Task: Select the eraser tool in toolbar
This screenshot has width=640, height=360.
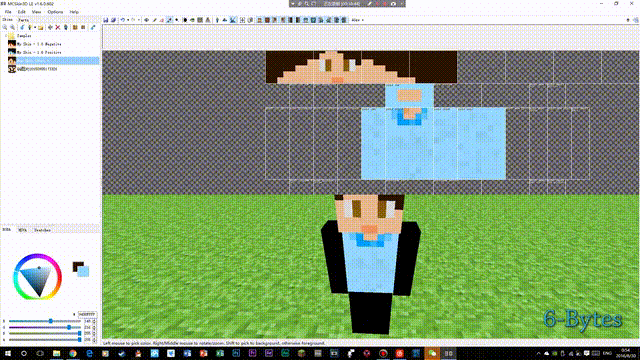Action: tap(162, 20)
